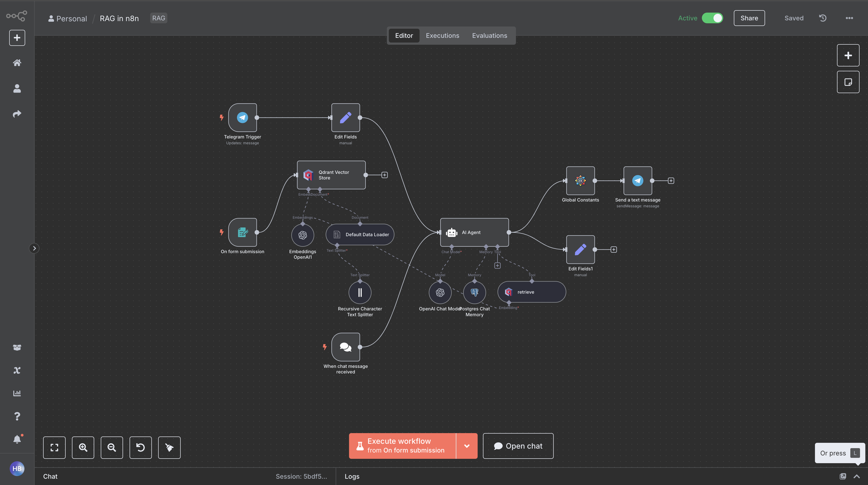Click the Share button
Viewport: 868px width, 485px height.
coord(749,18)
